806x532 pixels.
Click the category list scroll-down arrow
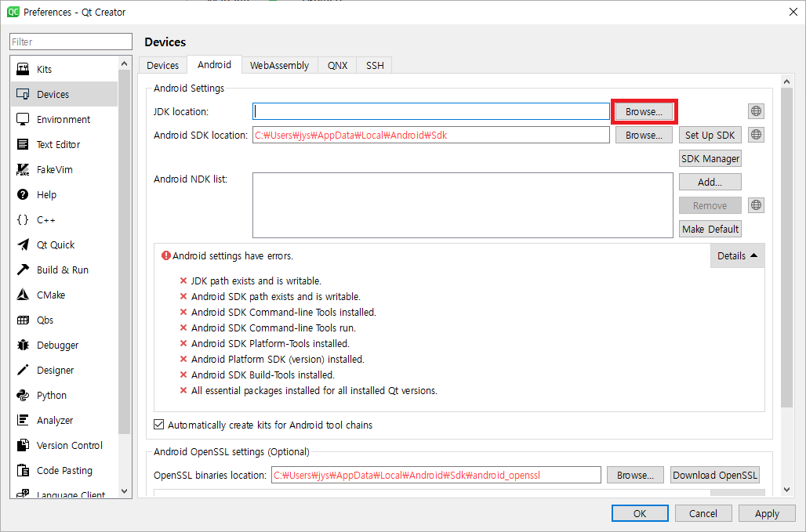(124, 491)
